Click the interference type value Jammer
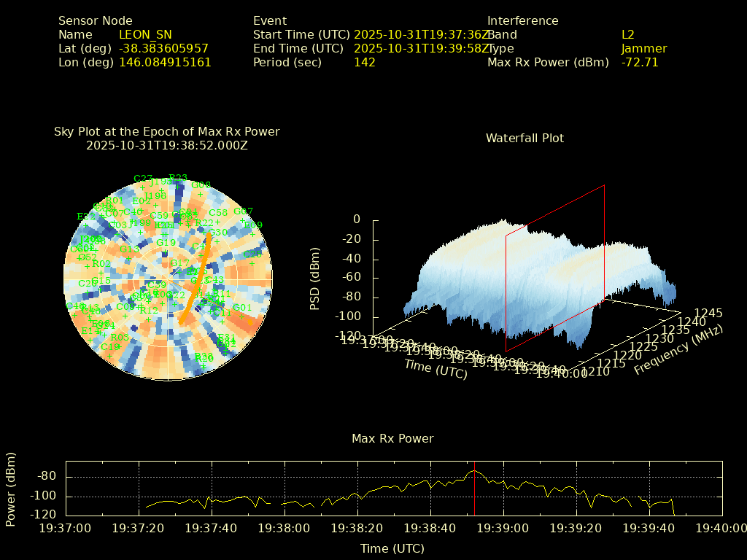 [644, 49]
